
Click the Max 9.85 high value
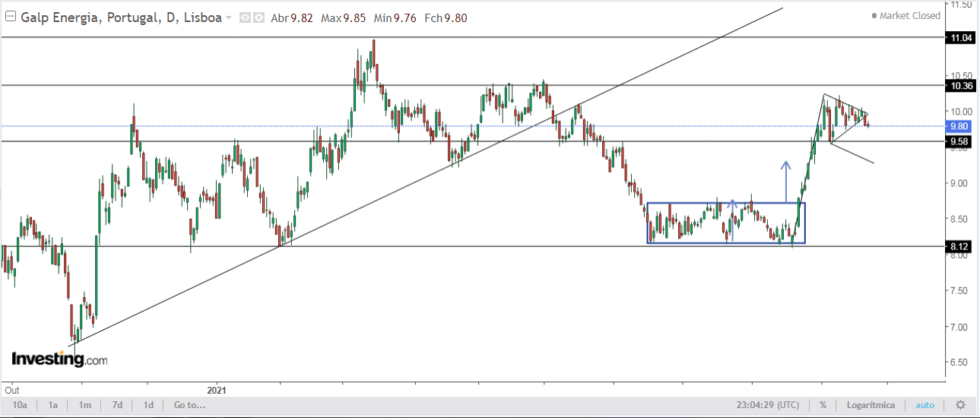click(343, 17)
